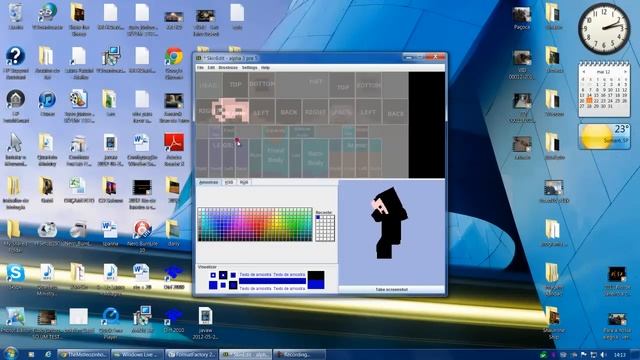
Task: Launch Internet Explorer from taskbar
Action: 48,354
